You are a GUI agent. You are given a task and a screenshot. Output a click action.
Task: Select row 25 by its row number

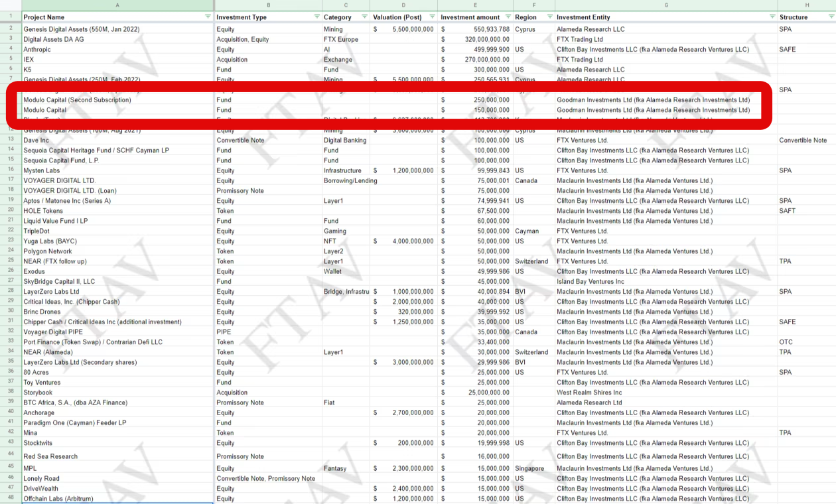pyautogui.click(x=11, y=261)
